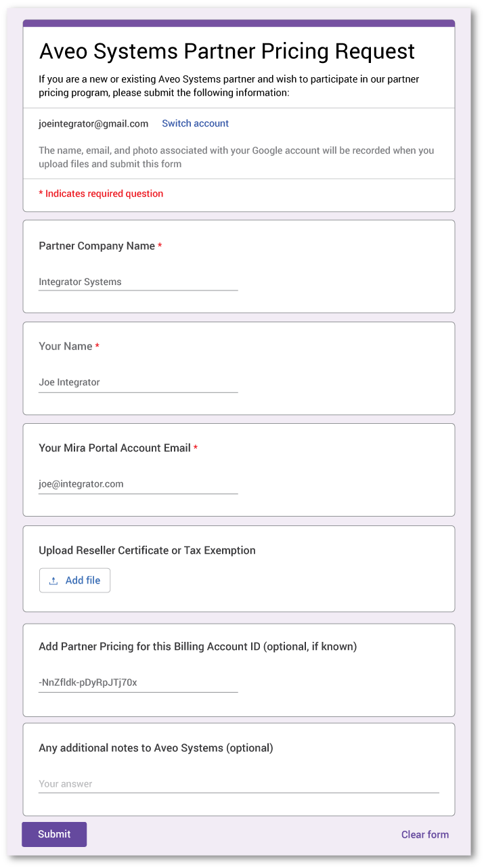
Task: Click the Indicates required question notice
Action: click(101, 194)
